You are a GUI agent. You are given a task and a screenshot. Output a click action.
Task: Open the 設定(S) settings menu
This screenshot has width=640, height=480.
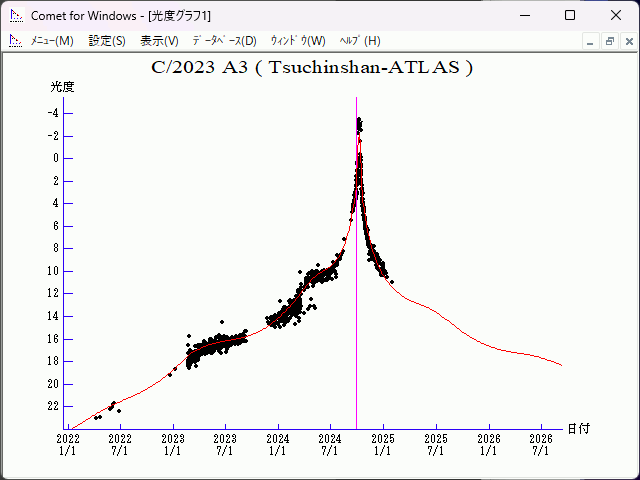click(x=107, y=41)
